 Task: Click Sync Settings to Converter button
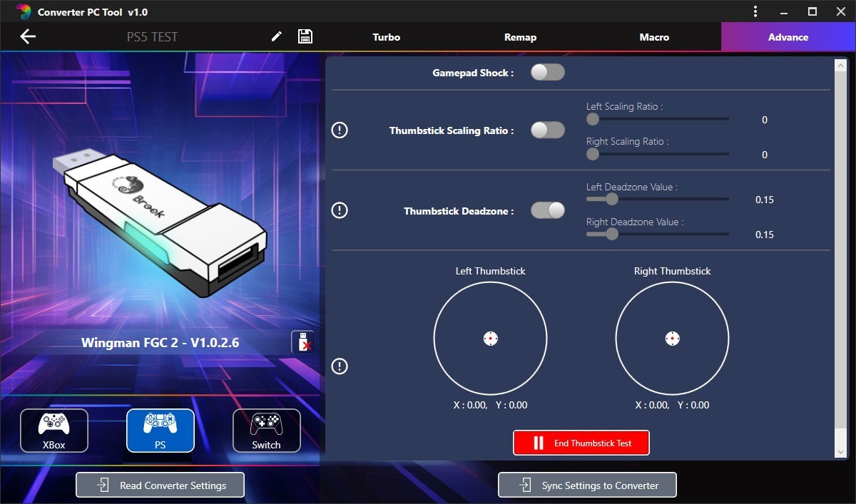[x=587, y=485]
